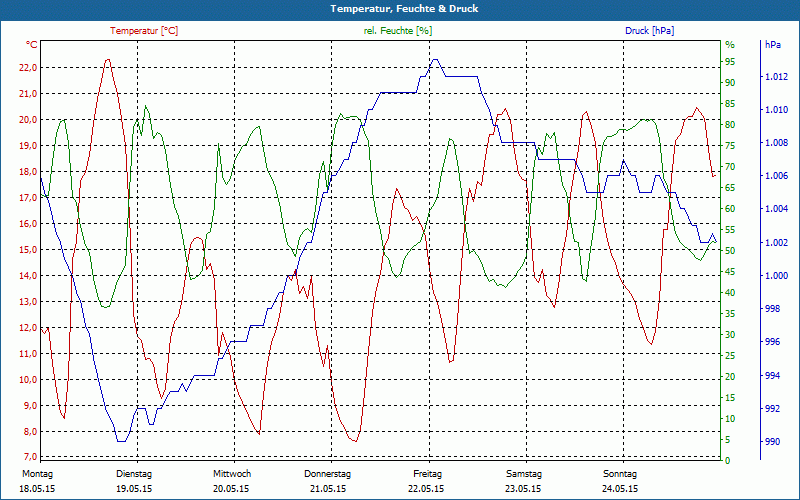Click the '15,0' temperature axis value
Image resolution: width=800 pixels, height=500 pixels.
point(28,250)
